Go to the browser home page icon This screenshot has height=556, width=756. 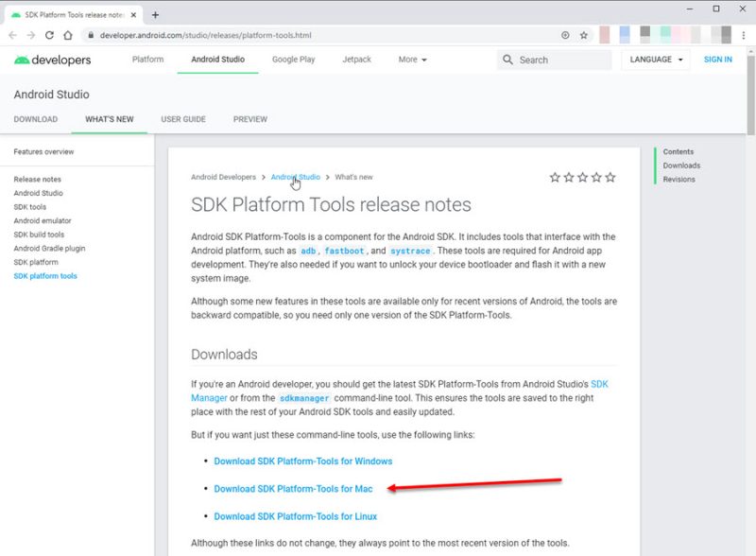tap(68, 35)
